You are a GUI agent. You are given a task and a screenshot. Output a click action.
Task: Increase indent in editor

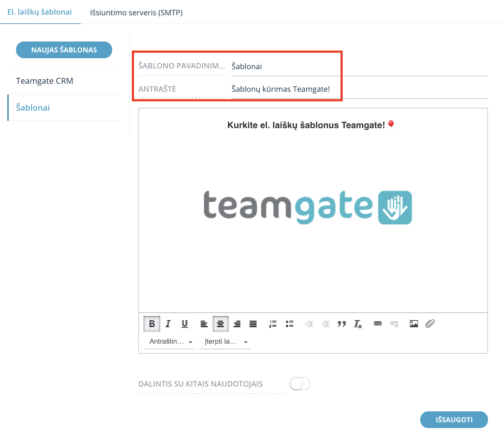pos(326,324)
